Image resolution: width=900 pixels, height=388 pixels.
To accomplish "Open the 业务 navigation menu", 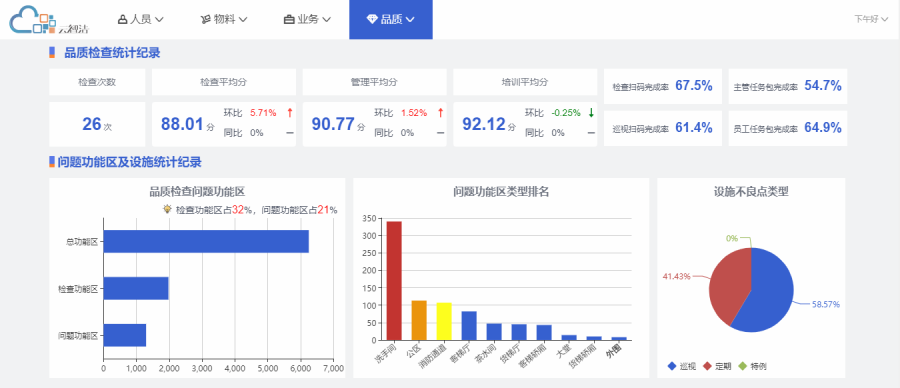I will (307, 20).
